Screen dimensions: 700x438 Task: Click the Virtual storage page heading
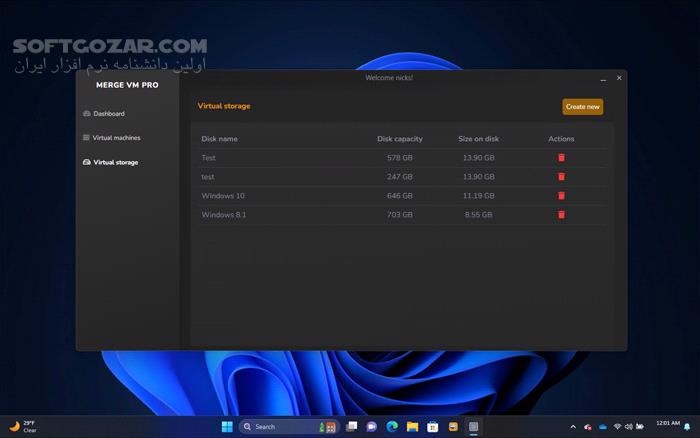click(224, 106)
